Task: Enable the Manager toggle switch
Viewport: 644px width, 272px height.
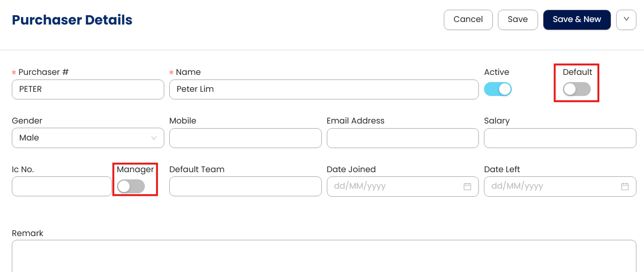Action: coord(131,187)
